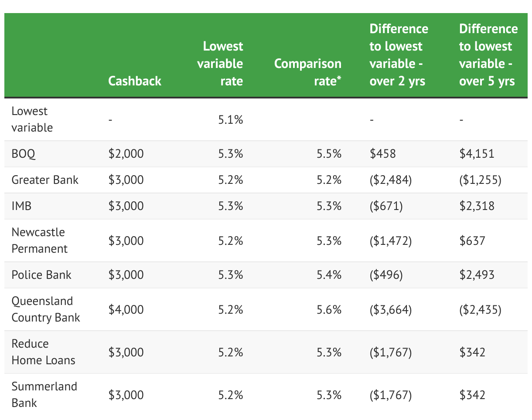Click the Cashback column header
The height and width of the screenshot is (420, 532).
click(135, 81)
